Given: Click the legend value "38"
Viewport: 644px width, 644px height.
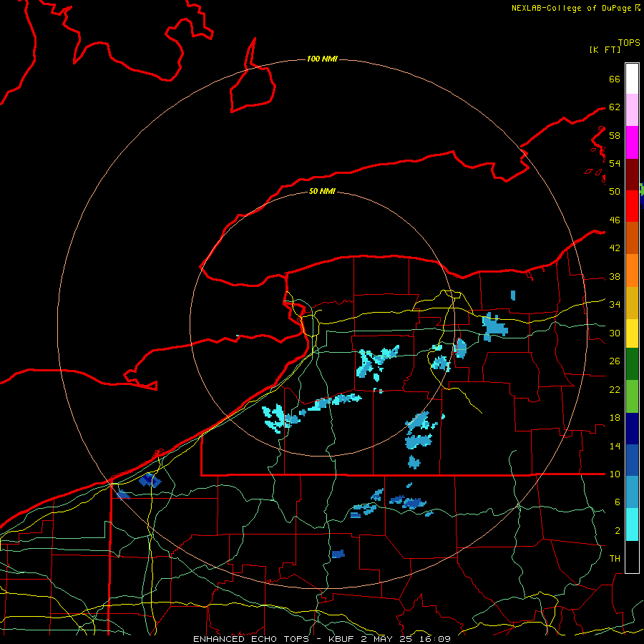Looking at the screenshot, I should click(x=615, y=276).
